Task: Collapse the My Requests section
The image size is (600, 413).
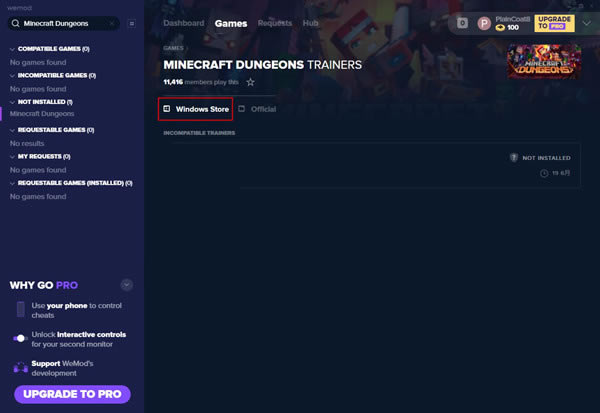Action: [x=11, y=157]
